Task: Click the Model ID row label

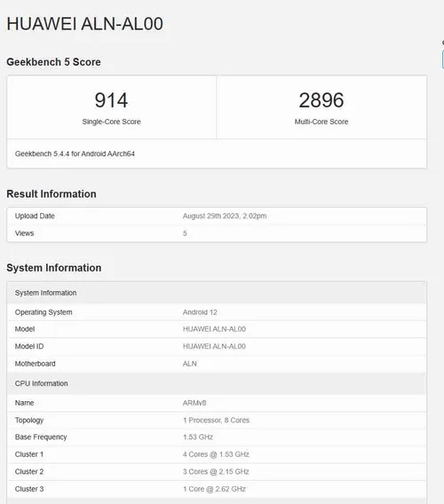Action: 29,346
